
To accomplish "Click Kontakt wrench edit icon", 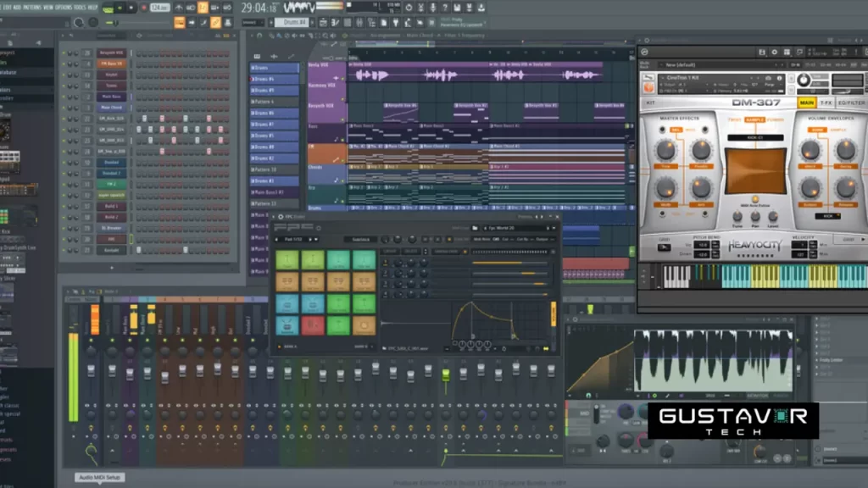I will (x=648, y=77).
